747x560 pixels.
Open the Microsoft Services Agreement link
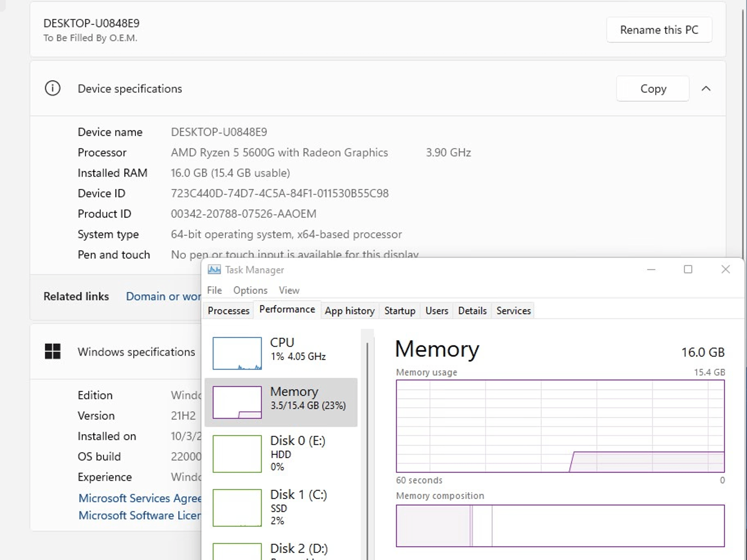pyautogui.click(x=140, y=498)
